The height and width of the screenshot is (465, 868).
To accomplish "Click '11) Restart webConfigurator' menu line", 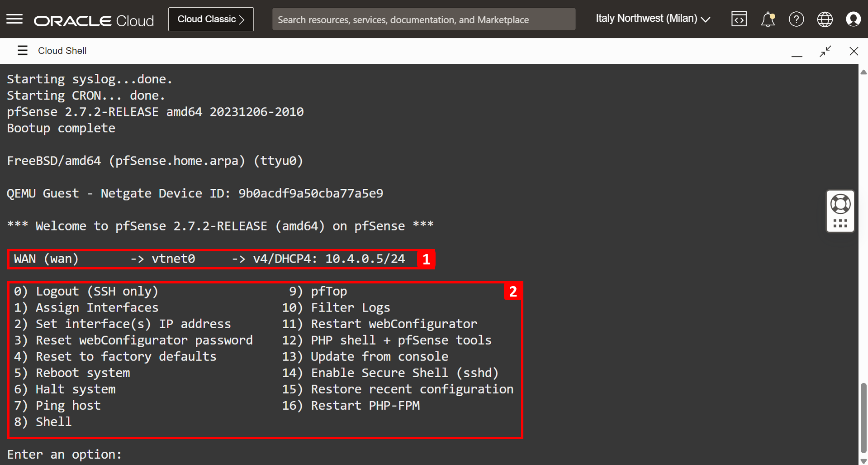I will (379, 324).
